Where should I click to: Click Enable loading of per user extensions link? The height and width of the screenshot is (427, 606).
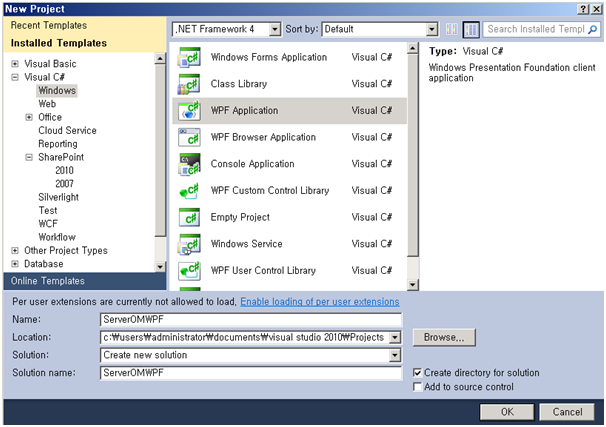coord(320,302)
